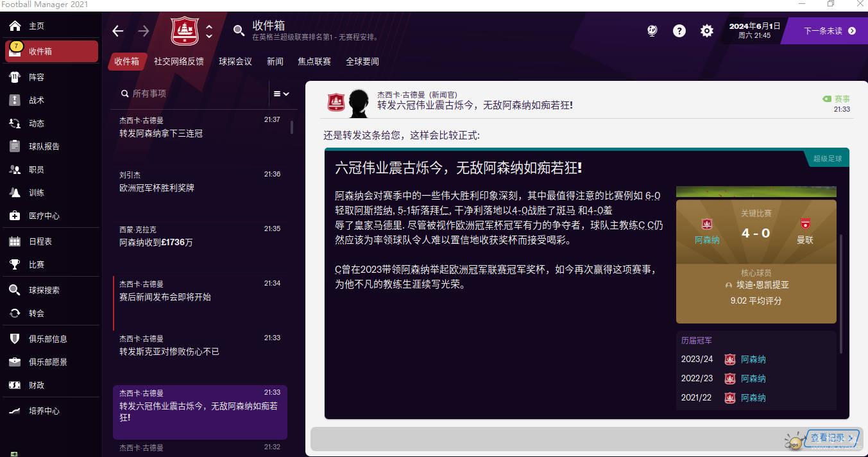The width and height of the screenshot is (868, 457).
Task: Open the 培养中心 development centre icon
Action: 15,411
